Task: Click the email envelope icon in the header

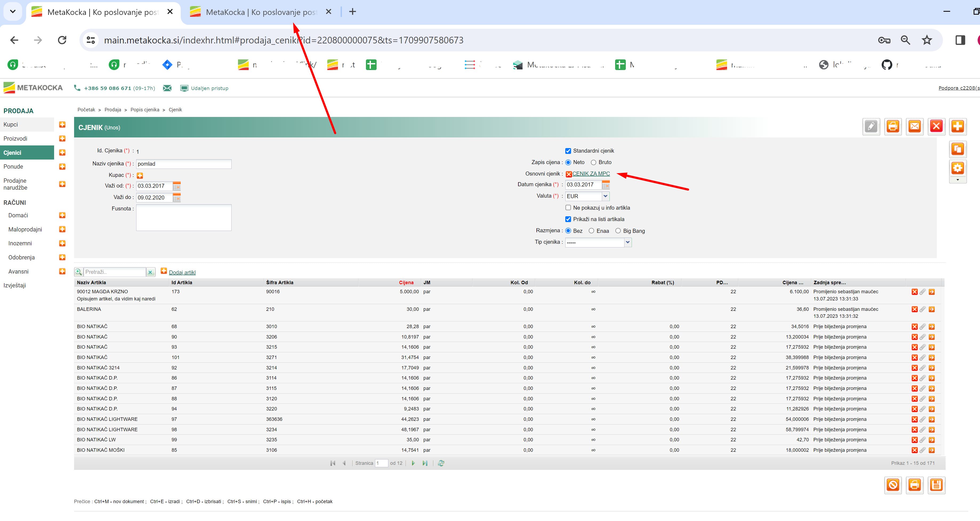Action: coord(914,126)
